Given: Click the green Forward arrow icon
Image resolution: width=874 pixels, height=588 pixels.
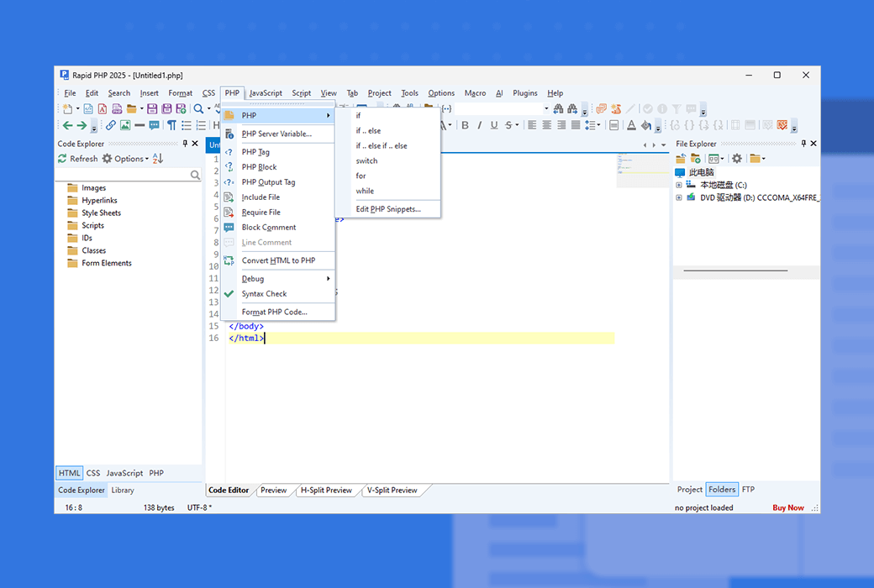Looking at the screenshot, I should click(82, 125).
